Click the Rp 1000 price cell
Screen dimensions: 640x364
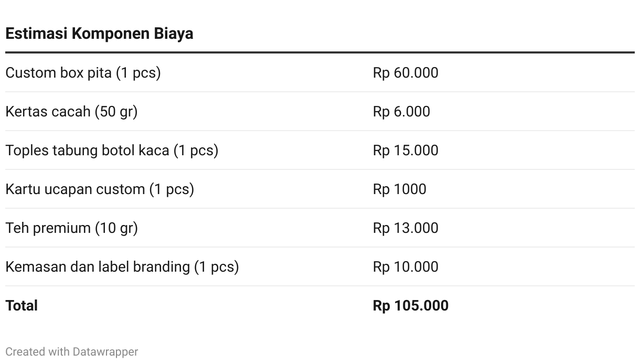click(399, 189)
